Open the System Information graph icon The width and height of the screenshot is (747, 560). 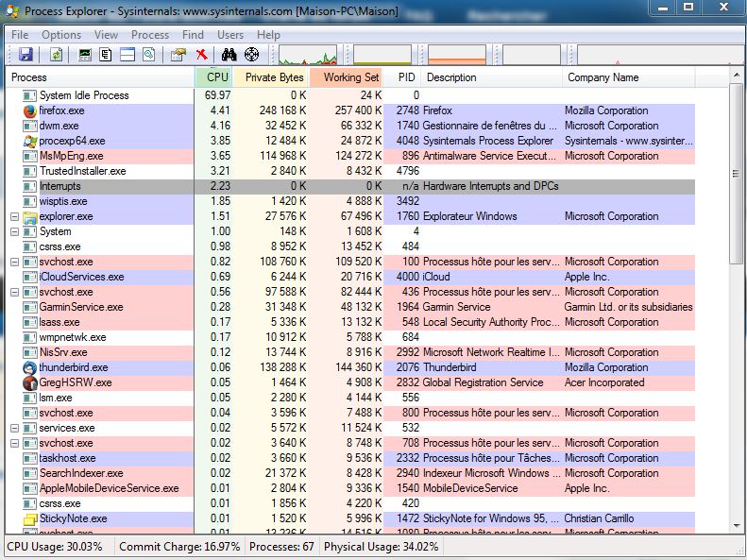(85, 55)
